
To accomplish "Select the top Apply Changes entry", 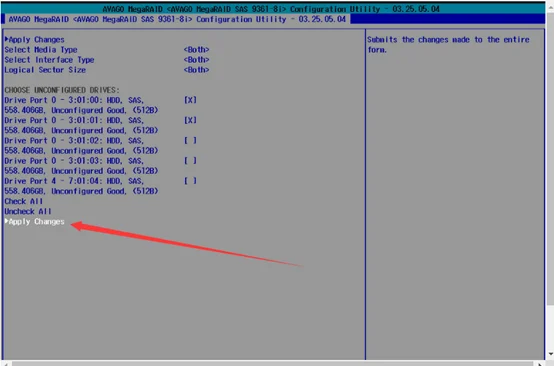I will [x=35, y=40].
